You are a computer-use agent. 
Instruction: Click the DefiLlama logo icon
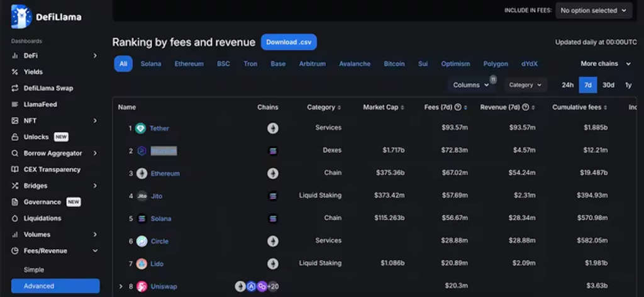click(21, 16)
